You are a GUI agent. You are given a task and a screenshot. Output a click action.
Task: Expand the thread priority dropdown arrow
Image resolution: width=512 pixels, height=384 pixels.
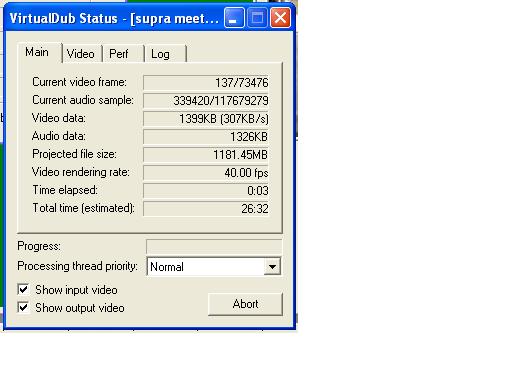click(x=272, y=267)
